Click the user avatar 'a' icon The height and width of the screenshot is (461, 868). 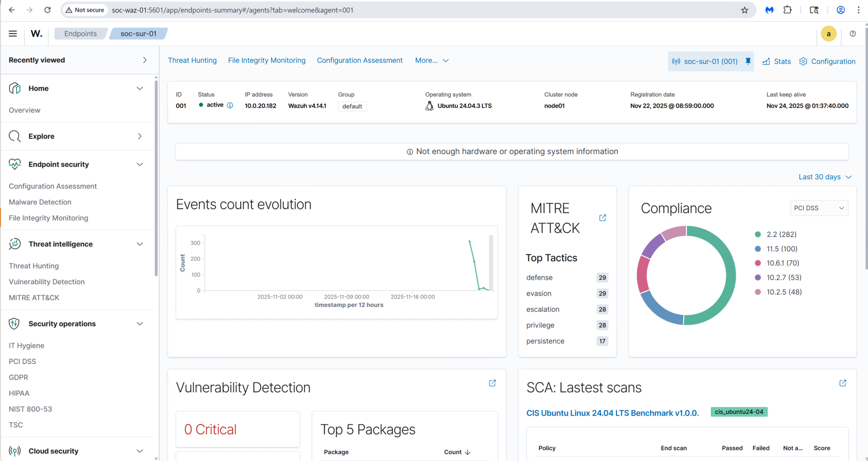click(828, 34)
